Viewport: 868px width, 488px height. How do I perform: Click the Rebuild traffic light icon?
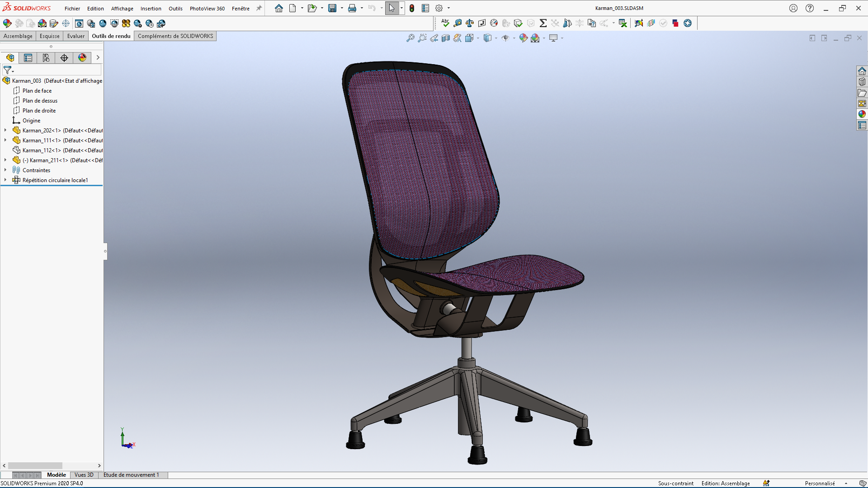click(412, 8)
